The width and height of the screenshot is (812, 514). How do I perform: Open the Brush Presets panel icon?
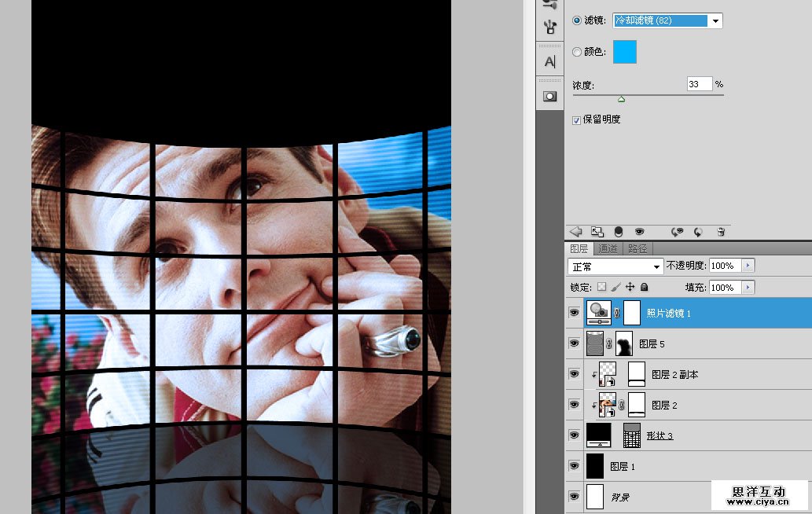(550, 27)
